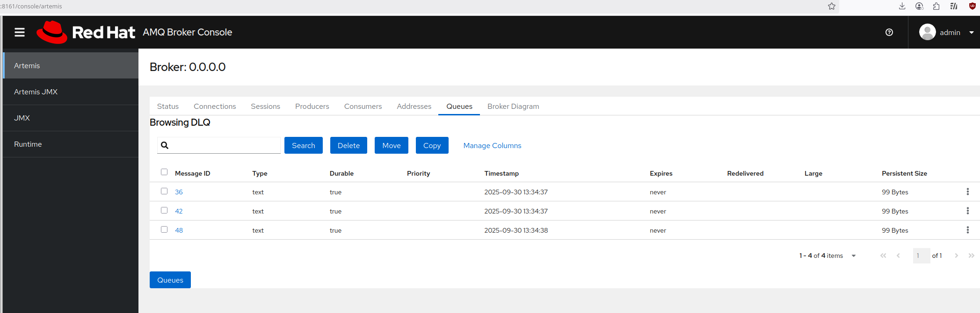Open the Broker Diagram tab
The height and width of the screenshot is (313, 980).
point(513,107)
